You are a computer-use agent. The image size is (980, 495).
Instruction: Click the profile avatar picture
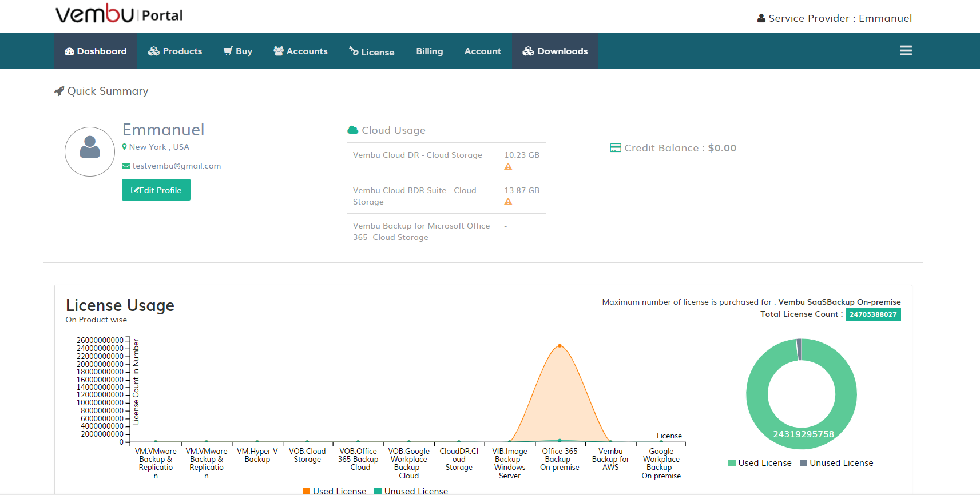click(90, 151)
